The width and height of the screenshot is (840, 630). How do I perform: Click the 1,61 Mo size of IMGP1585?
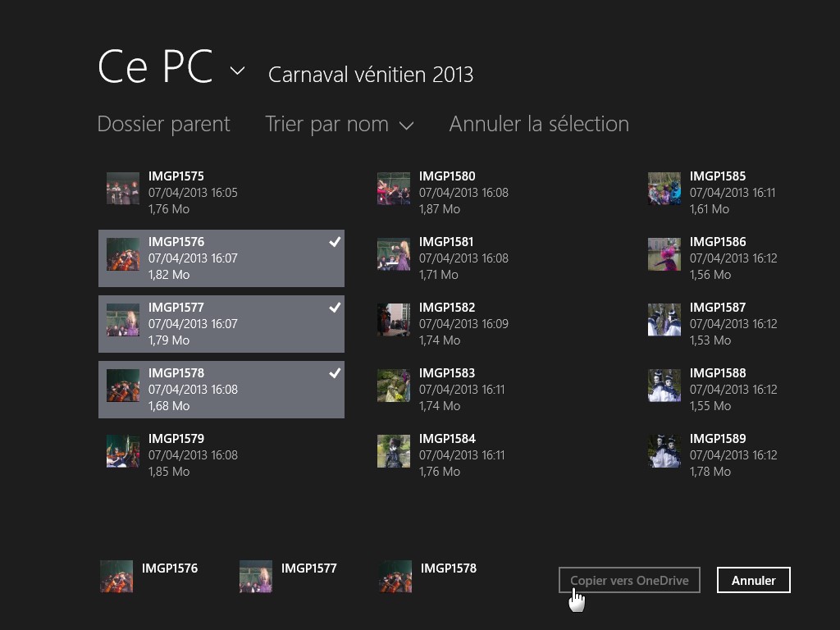710,209
